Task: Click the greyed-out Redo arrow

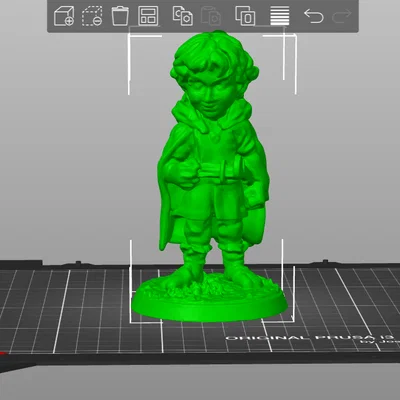Action: pos(342,16)
